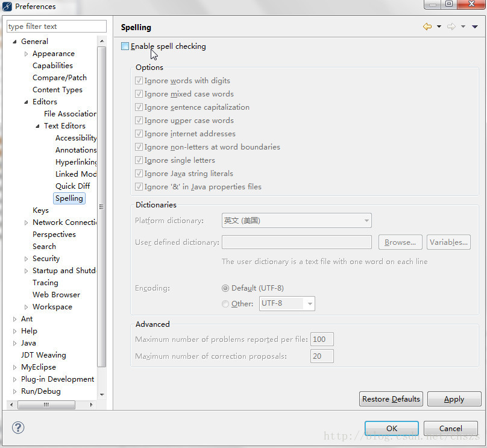Toggle Ignore Java string literals
This screenshot has width=487, height=448.
pos(139,174)
